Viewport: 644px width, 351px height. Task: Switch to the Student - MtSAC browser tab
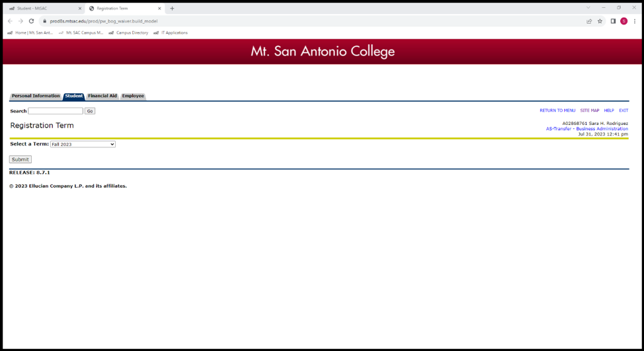tap(44, 8)
